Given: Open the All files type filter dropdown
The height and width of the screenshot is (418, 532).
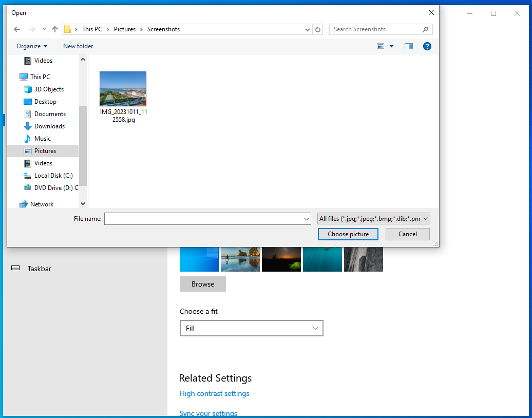Looking at the screenshot, I should 373,219.
